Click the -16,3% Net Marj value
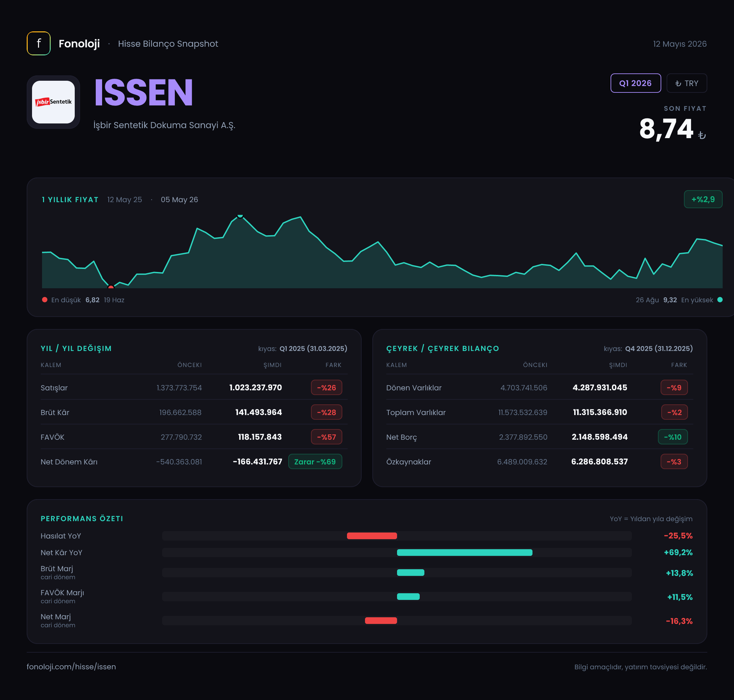The height and width of the screenshot is (700, 734). click(x=679, y=621)
